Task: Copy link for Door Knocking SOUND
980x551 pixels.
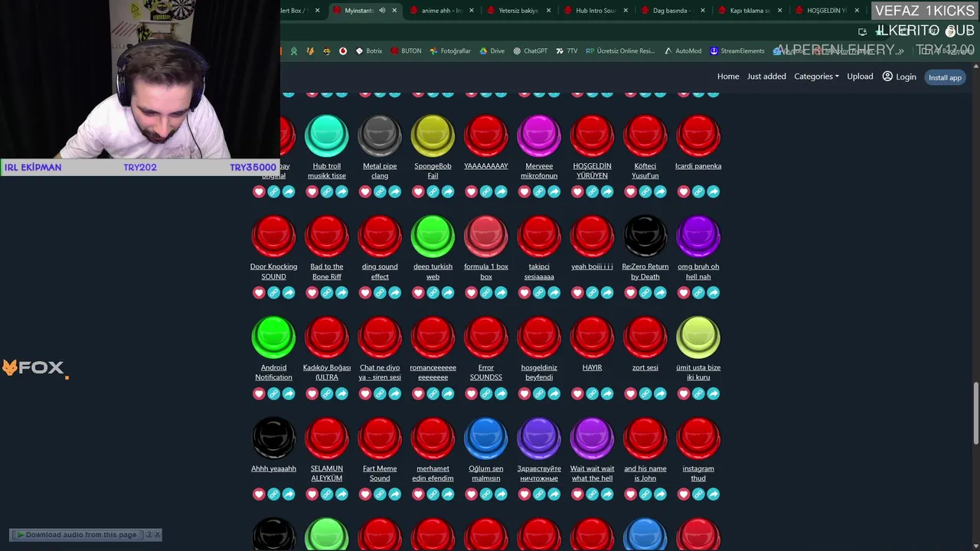Action: 274,293
